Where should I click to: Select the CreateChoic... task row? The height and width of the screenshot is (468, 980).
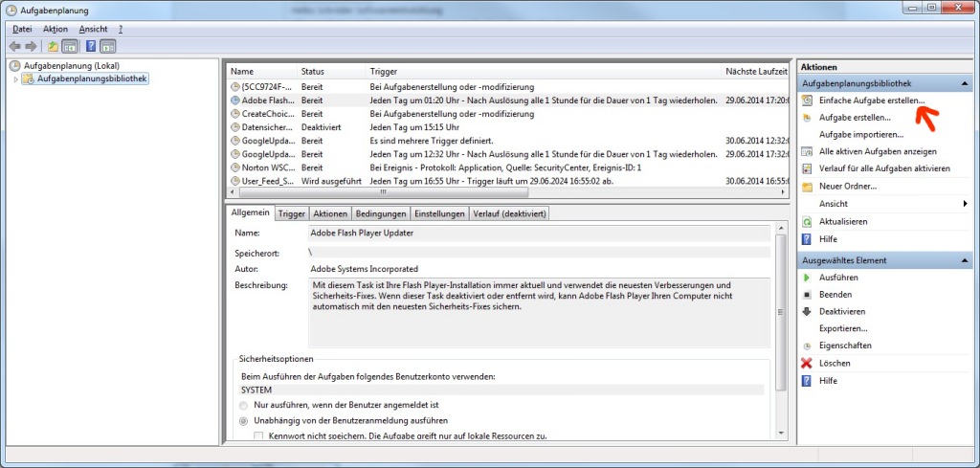coord(507,114)
